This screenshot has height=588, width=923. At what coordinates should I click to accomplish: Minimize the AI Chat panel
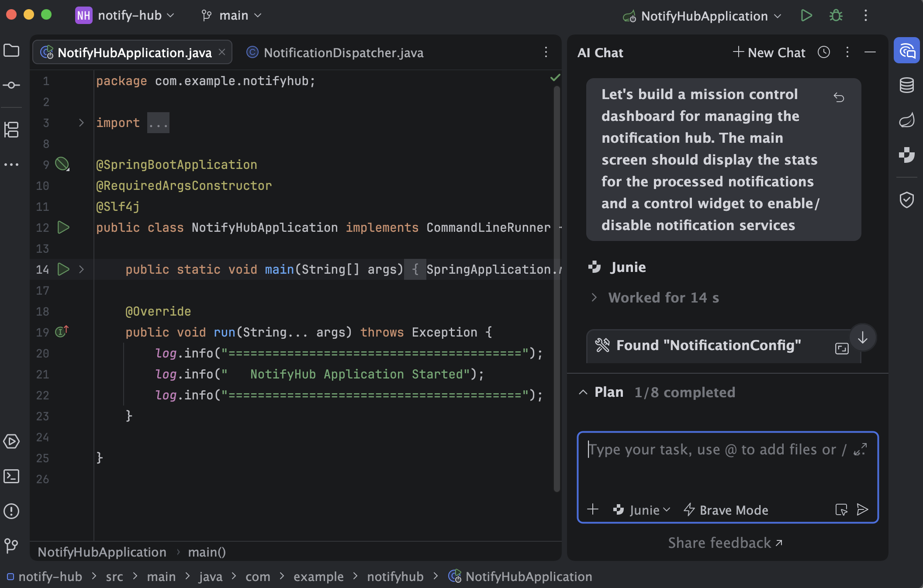pyautogui.click(x=870, y=52)
